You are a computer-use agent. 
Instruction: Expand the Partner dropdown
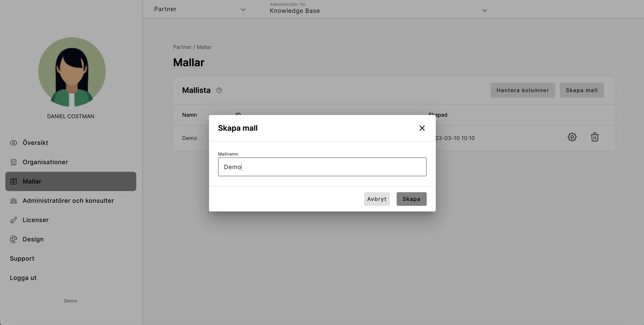(x=200, y=9)
